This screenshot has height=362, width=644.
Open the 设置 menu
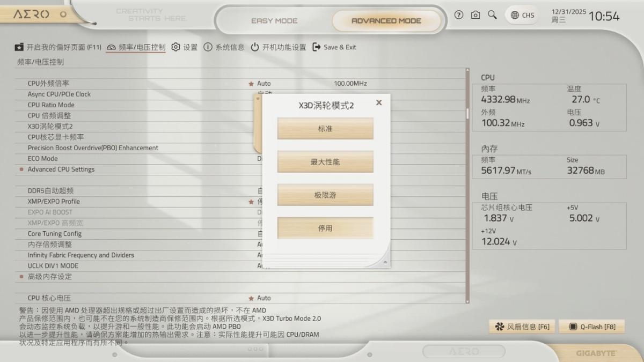pos(185,47)
